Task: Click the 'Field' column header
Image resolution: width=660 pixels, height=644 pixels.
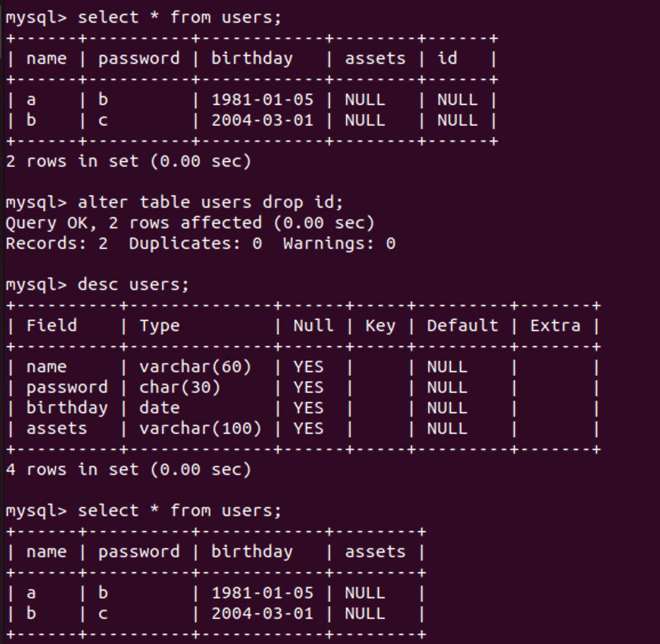Action: point(51,326)
